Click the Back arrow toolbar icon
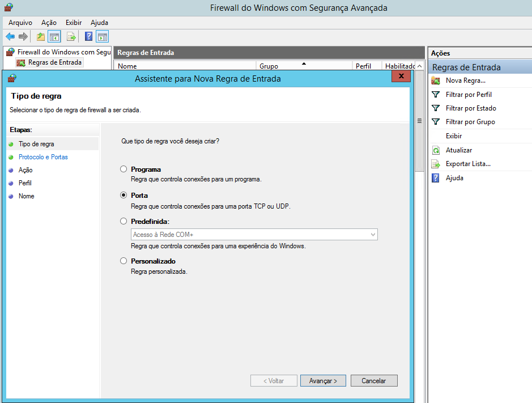The image size is (532, 403). pos(10,36)
